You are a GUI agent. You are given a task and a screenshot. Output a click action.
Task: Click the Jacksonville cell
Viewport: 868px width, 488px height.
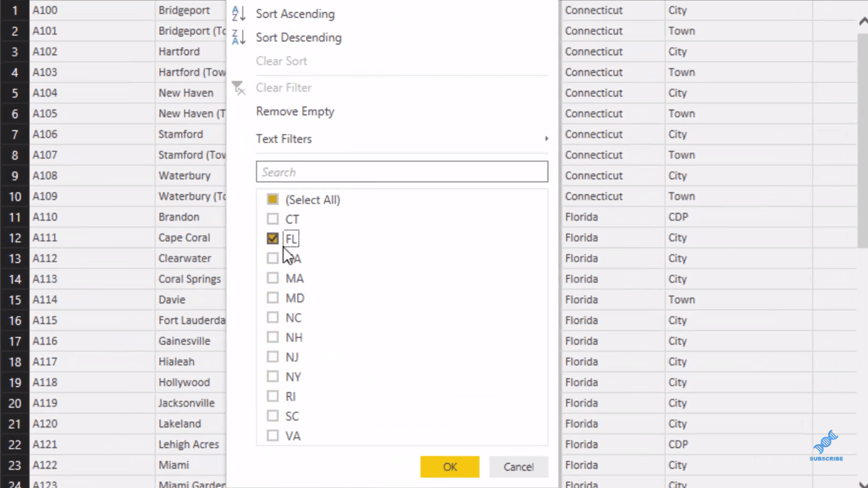(x=191, y=403)
